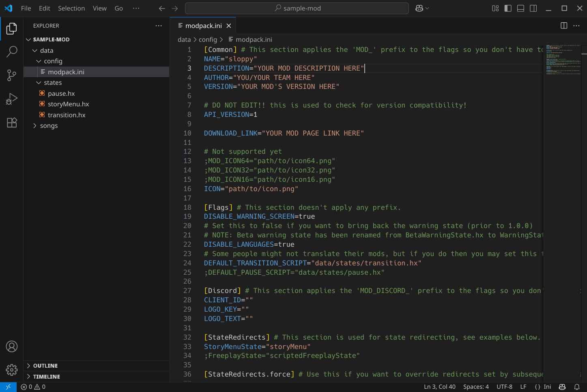Open the File menu

tap(26, 8)
